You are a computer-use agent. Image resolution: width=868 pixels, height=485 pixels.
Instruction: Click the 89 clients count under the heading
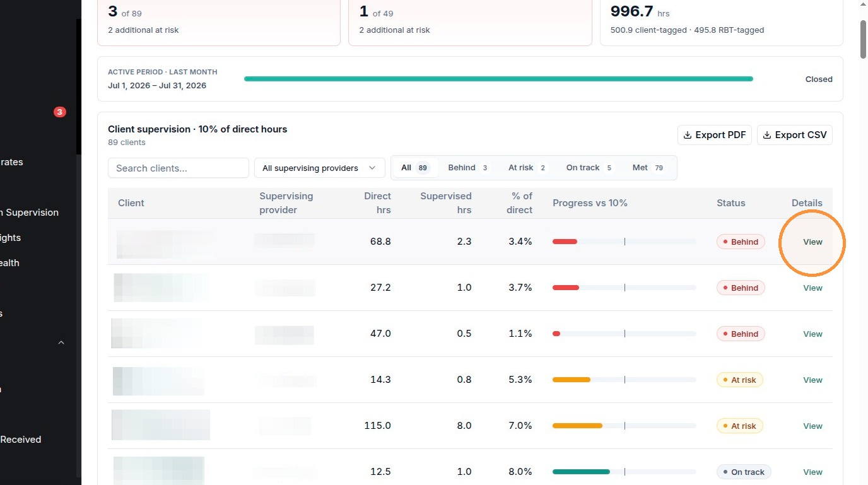click(x=127, y=143)
